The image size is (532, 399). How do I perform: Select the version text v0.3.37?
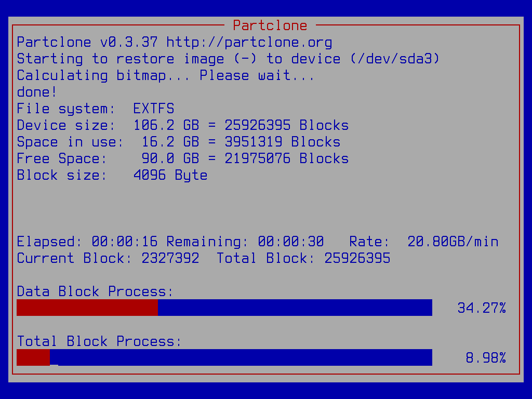(129, 42)
